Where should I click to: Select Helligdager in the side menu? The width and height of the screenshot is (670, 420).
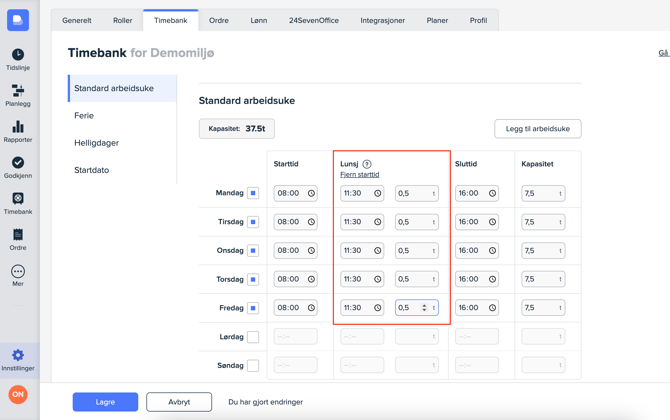tap(96, 143)
